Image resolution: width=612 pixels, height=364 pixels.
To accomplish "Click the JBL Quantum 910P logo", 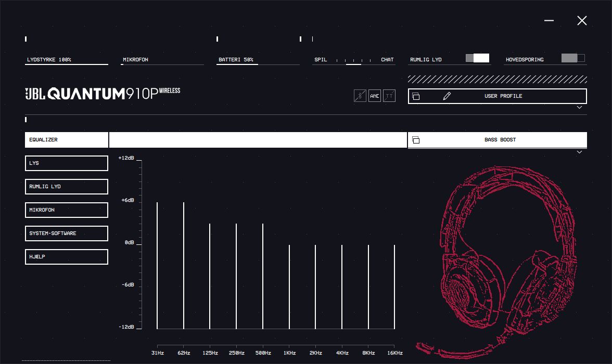I will tap(103, 94).
